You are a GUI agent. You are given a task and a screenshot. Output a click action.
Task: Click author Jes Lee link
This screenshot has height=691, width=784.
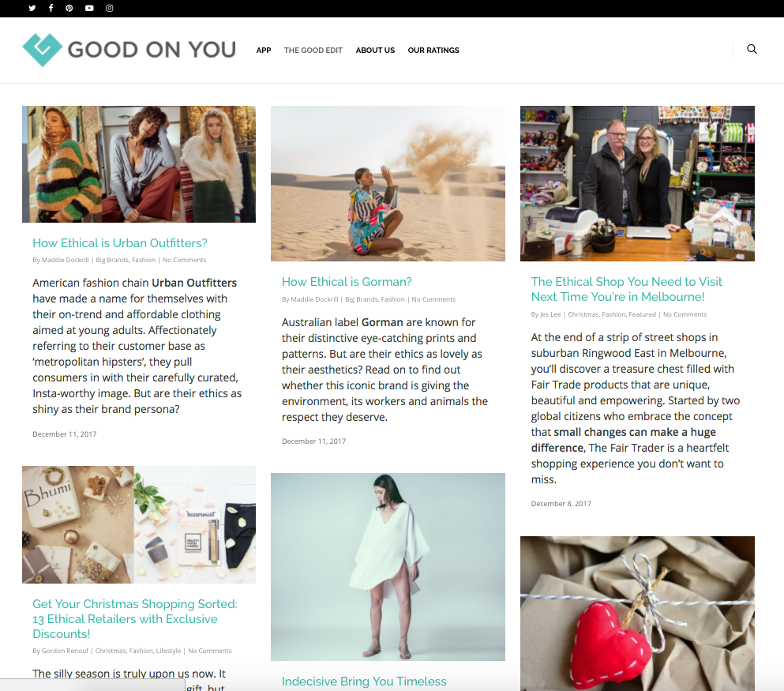pyautogui.click(x=550, y=314)
